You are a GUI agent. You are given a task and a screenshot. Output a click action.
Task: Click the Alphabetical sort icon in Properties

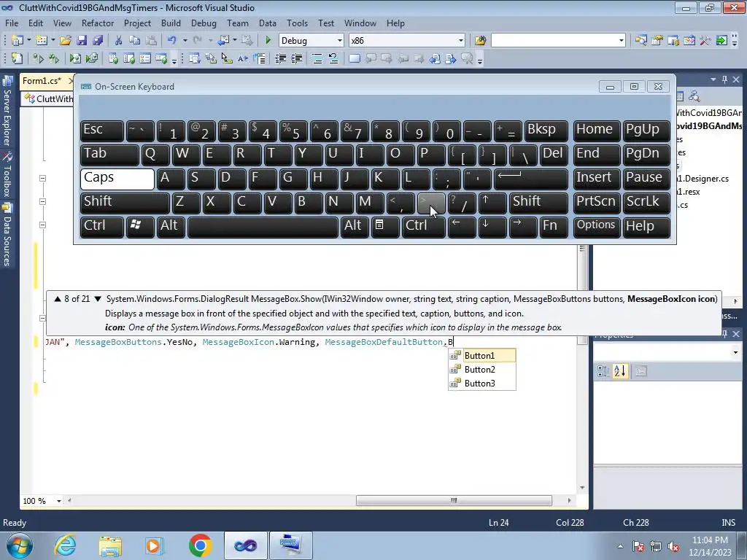tap(620, 371)
